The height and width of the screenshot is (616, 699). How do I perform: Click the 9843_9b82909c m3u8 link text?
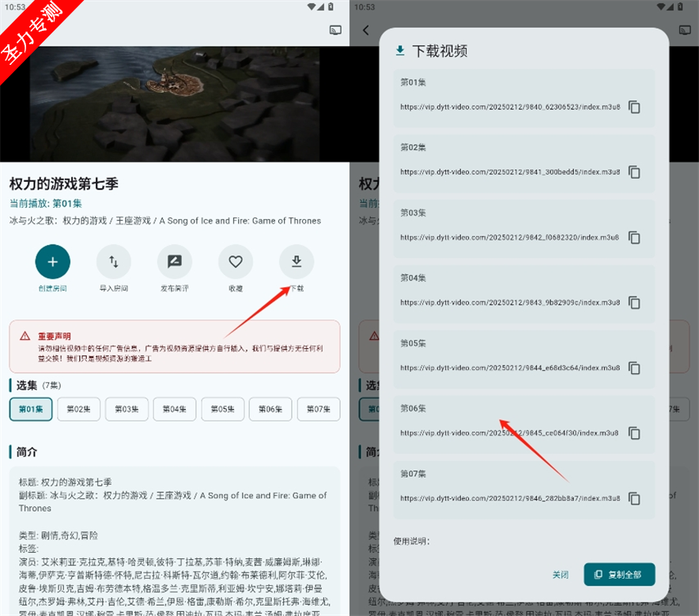click(x=510, y=303)
